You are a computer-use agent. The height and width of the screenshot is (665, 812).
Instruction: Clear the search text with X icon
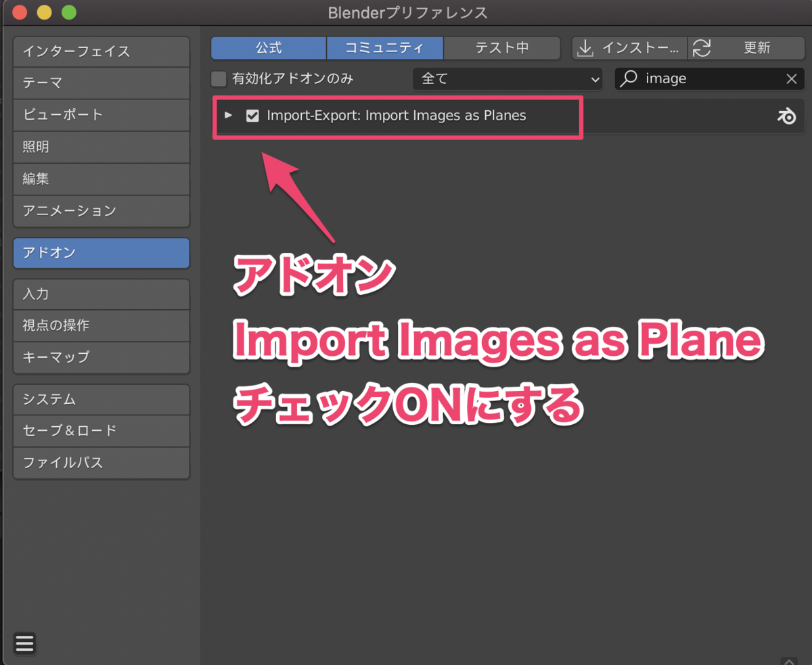[792, 79]
